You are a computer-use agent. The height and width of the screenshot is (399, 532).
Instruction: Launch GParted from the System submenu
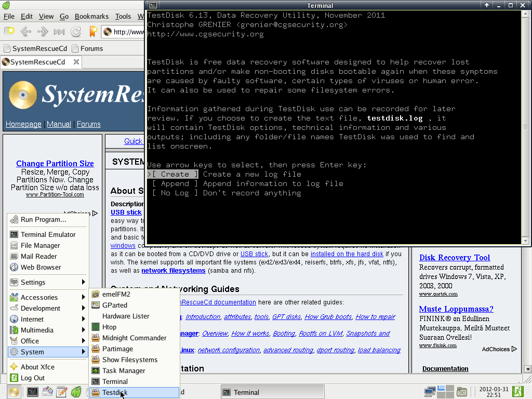(x=135, y=305)
